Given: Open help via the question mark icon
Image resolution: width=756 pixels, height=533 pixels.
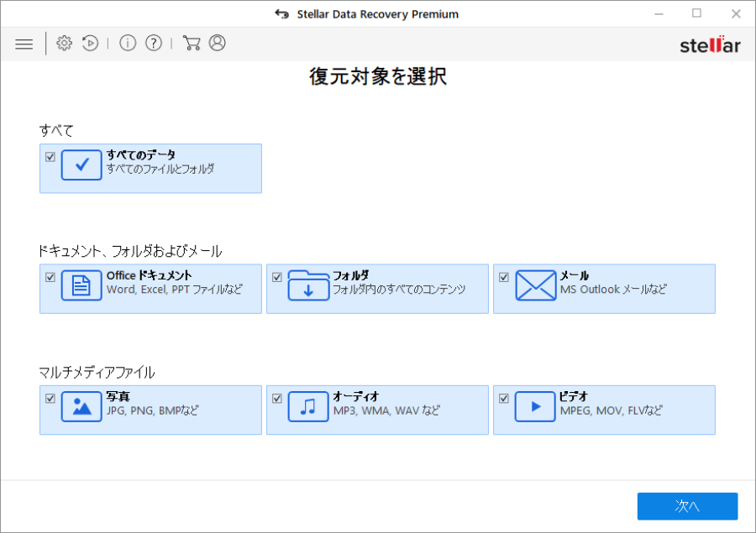Looking at the screenshot, I should [x=154, y=43].
